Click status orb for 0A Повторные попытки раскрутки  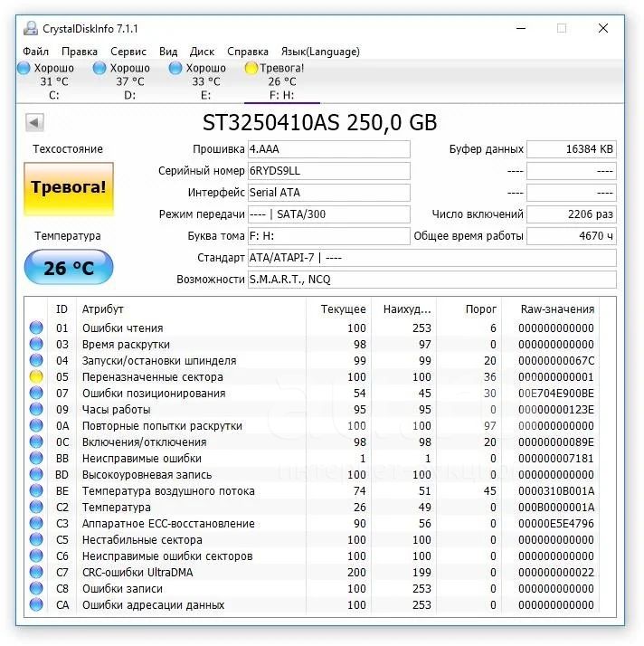click(x=36, y=425)
